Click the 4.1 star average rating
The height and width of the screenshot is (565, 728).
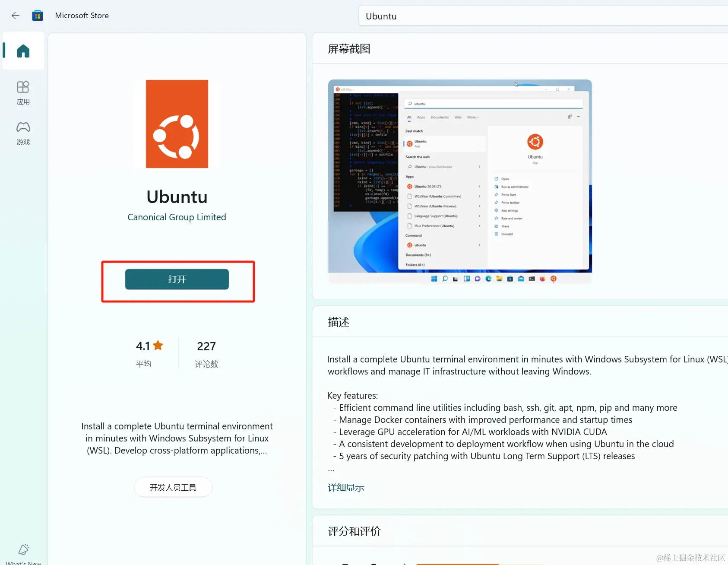pos(149,346)
